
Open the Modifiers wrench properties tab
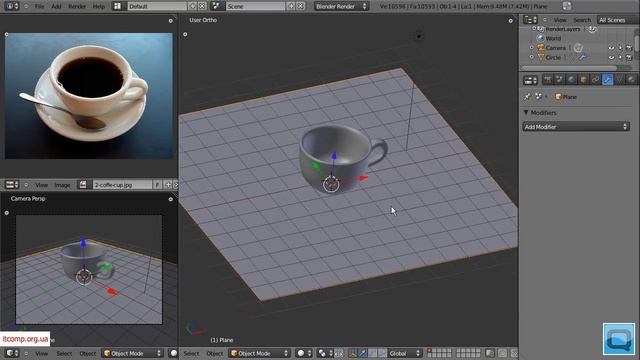pyautogui.click(x=608, y=80)
